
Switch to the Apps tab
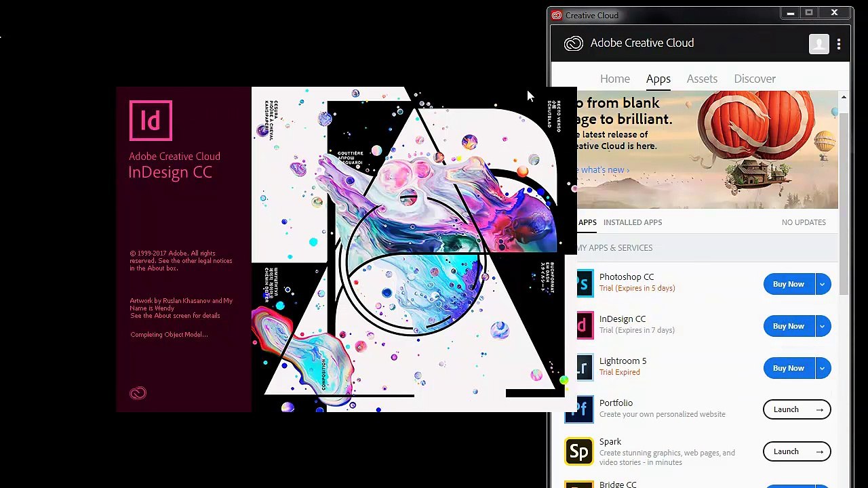(658, 79)
